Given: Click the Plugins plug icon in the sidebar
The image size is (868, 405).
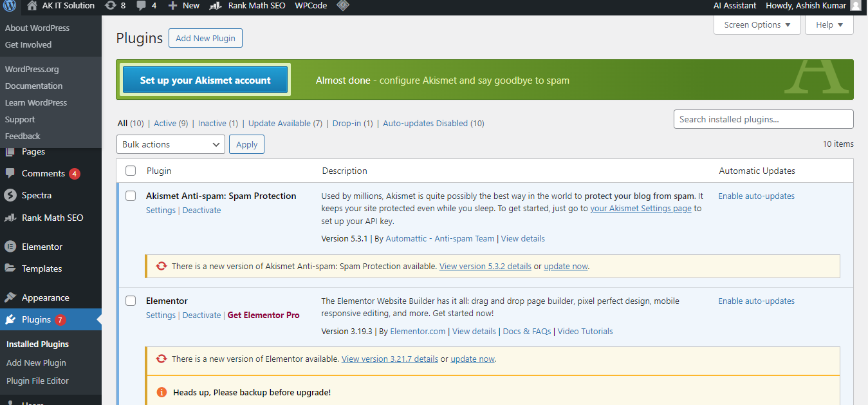Looking at the screenshot, I should click(x=10, y=319).
